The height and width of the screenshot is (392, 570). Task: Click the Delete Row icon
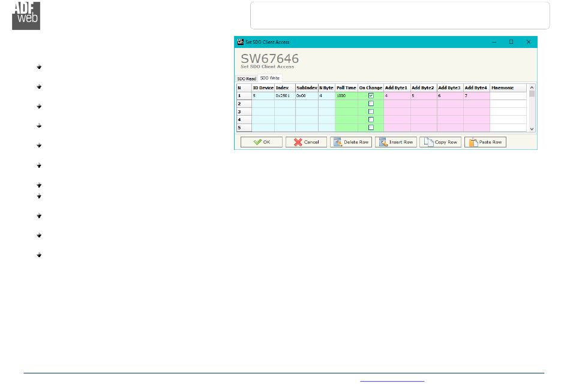click(x=337, y=143)
